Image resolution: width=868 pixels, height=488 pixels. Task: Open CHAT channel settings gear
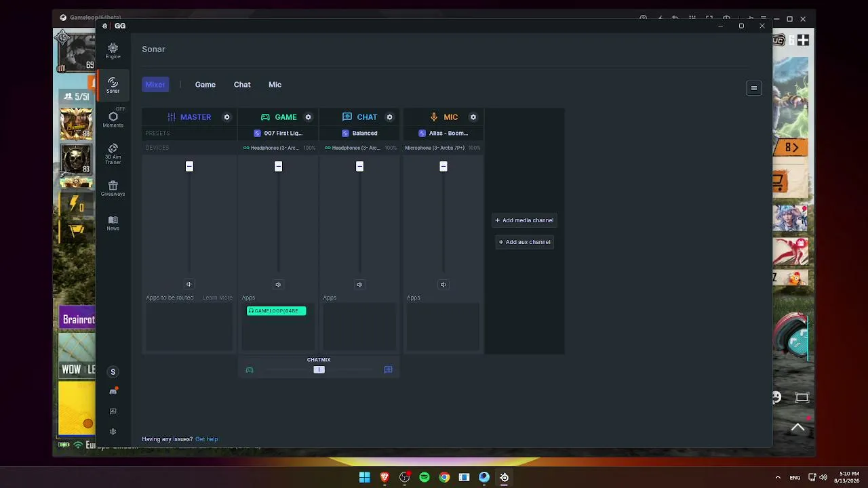(389, 117)
